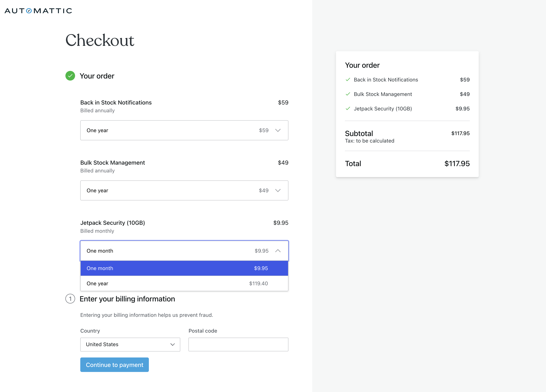Click the Your order section heading
This screenshot has height=392, width=546.
[97, 76]
